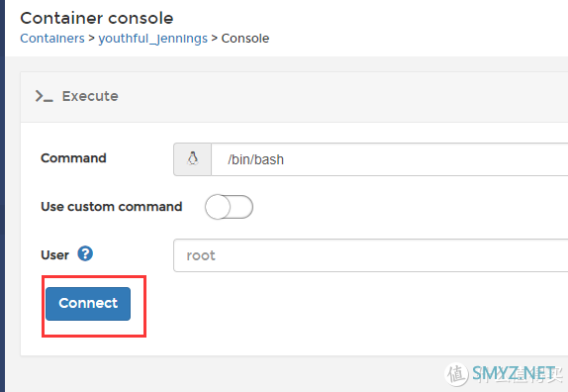Click the SMYZ.NET watermark text
Image resolution: width=568 pixels, height=392 pixels.
click(x=514, y=373)
